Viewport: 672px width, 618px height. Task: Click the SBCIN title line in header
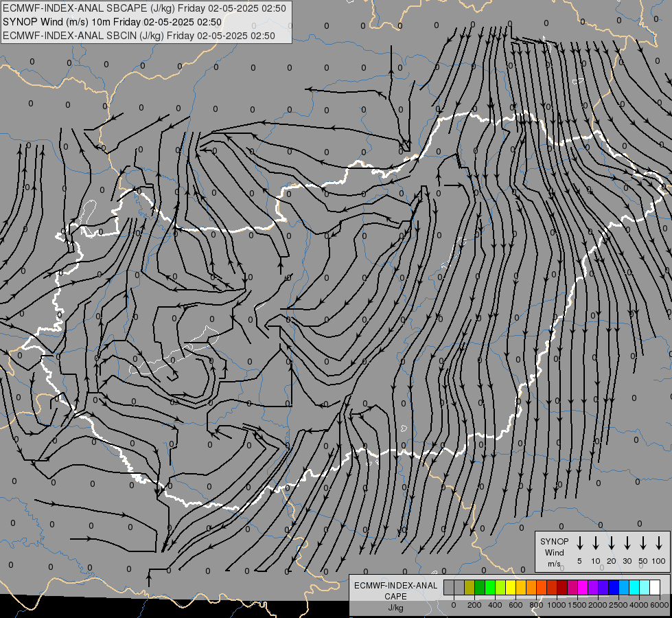pos(139,36)
